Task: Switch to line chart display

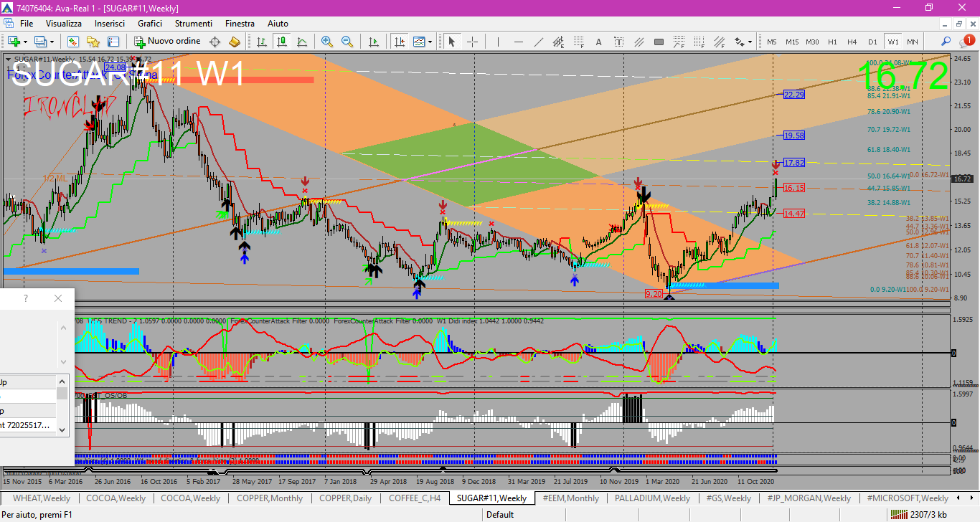Action: 301,42
